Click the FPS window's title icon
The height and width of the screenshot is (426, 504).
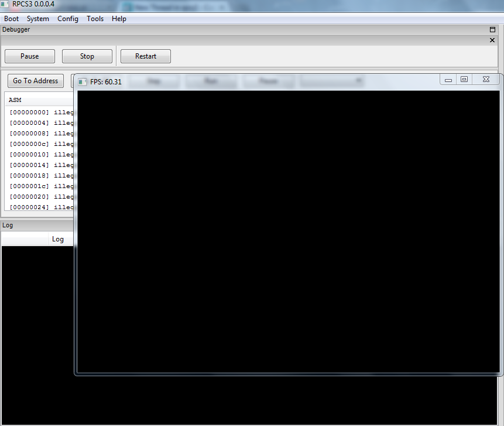pyautogui.click(x=83, y=81)
